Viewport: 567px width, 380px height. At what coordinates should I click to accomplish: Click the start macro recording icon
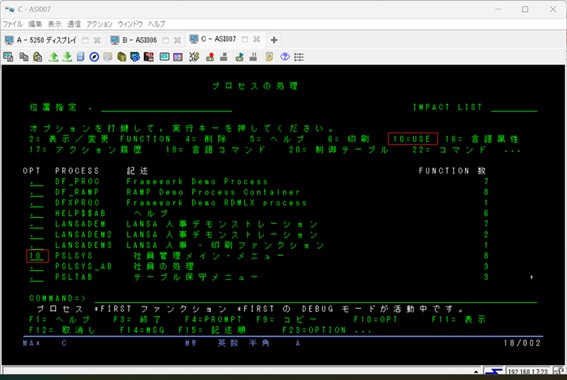[210, 57]
